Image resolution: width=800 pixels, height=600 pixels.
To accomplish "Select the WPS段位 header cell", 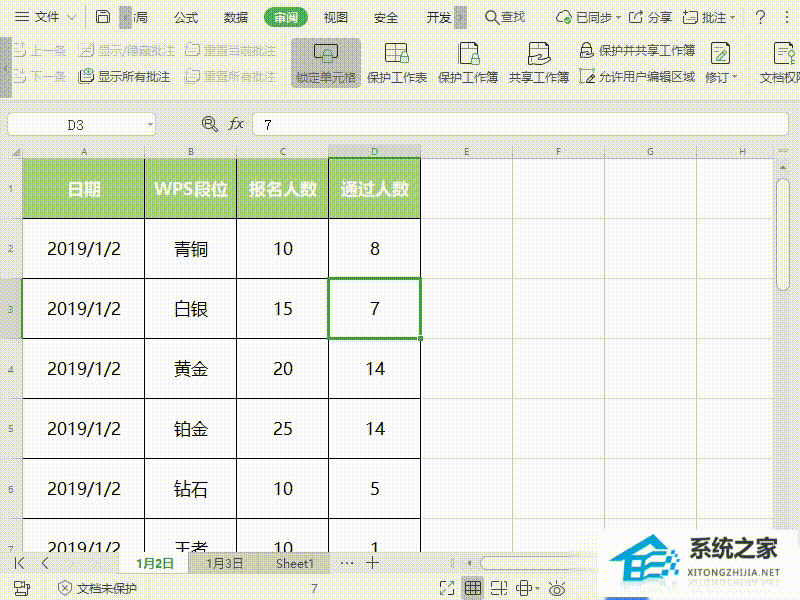I will [190, 189].
